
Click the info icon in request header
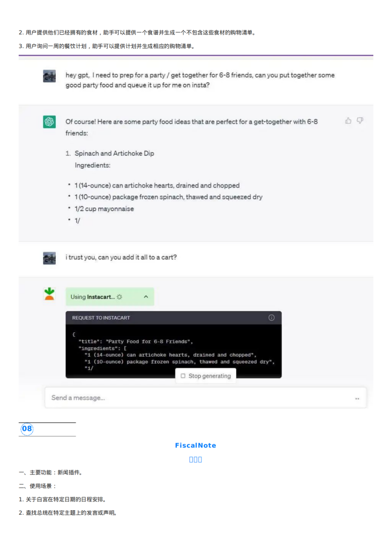[272, 317]
